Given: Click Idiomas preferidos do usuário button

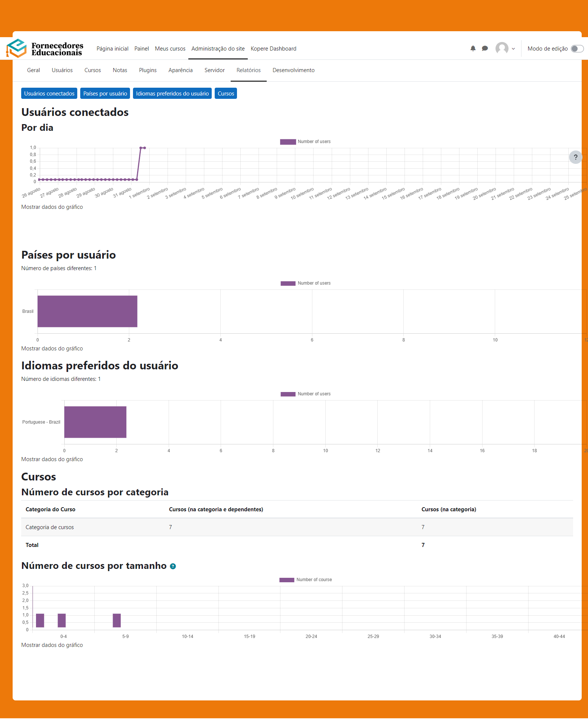Looking at the screenshot, I should click(172, 94).
